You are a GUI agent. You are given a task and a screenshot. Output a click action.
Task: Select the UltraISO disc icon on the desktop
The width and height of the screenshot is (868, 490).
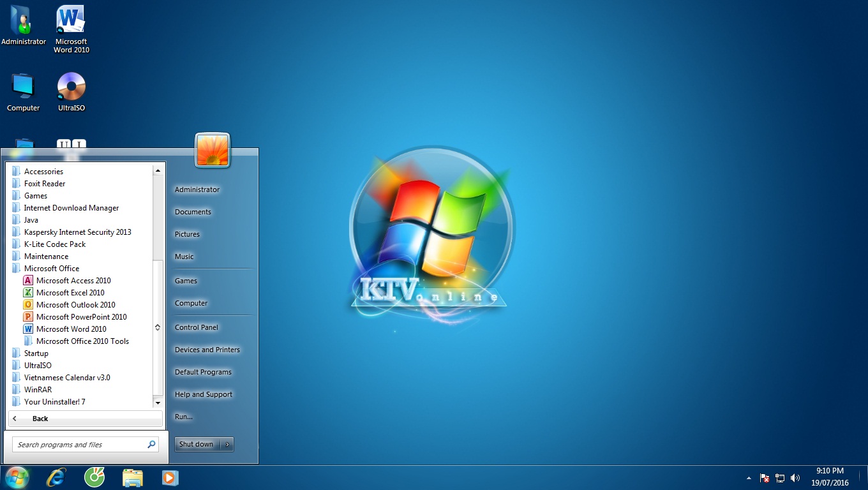click(x=71, y=93)
